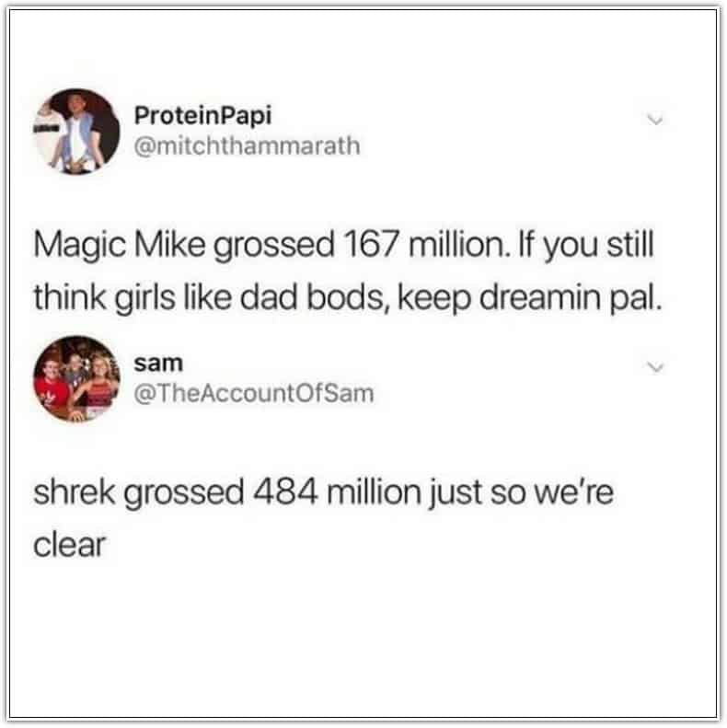727x728 pixels.
Task: Click the "484 million" figure in the reply
Action: (x=337, y=492)
